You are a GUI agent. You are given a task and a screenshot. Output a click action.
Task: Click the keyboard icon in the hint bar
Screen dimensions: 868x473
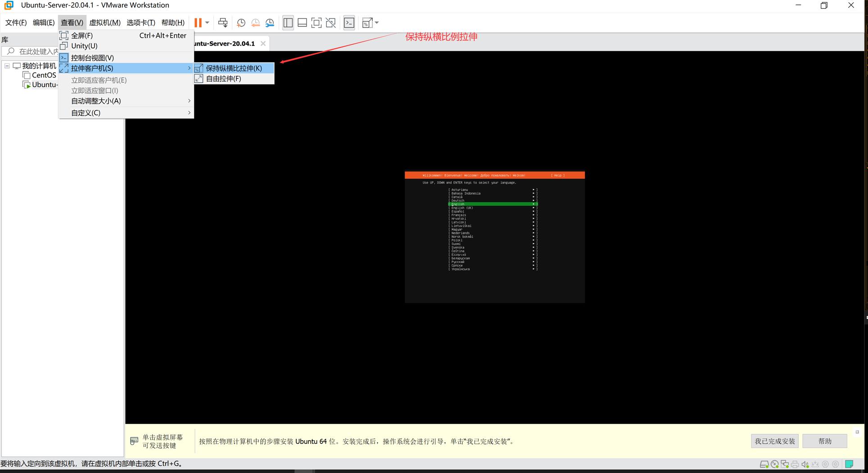pos(134,441)
